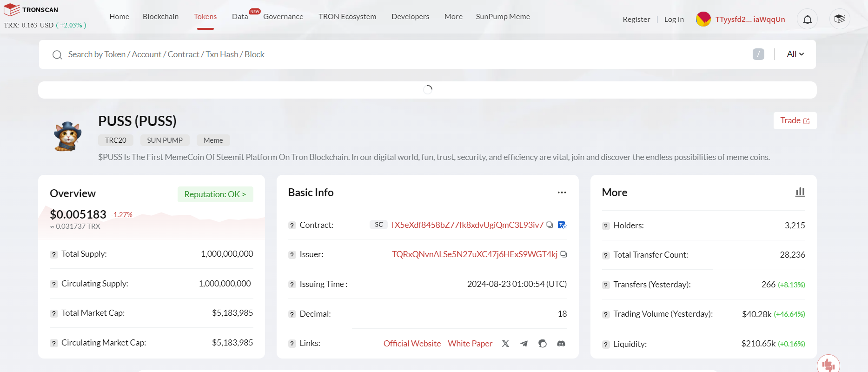Open the Reputation: OK details
Viewport: 868px width, 372px height.
click(x=215, y=194)
